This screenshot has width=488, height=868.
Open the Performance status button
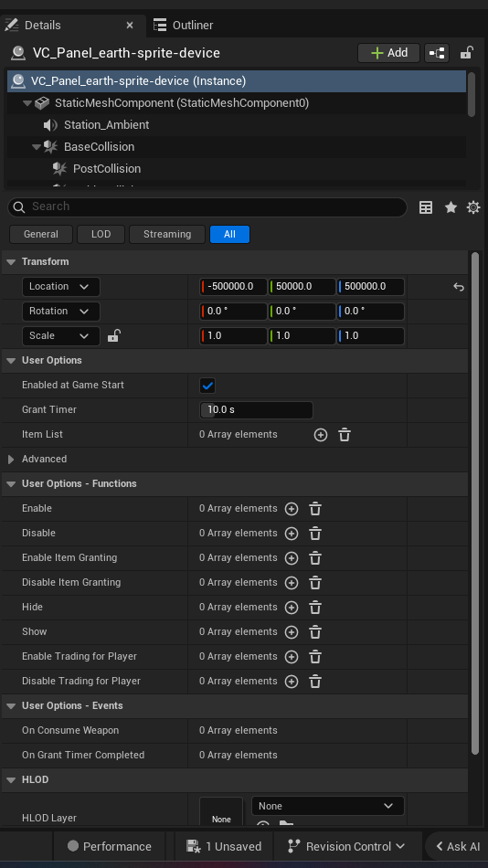(110, 846)
